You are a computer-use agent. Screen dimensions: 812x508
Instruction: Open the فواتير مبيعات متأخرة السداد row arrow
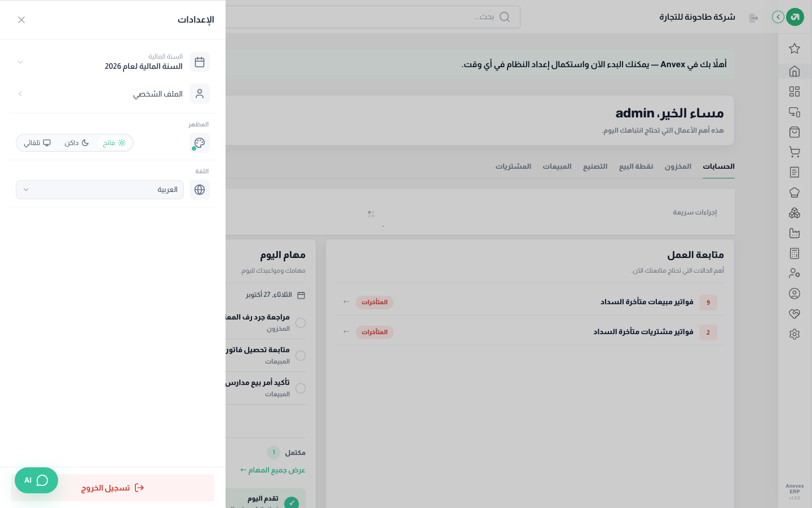coord(347,302)
